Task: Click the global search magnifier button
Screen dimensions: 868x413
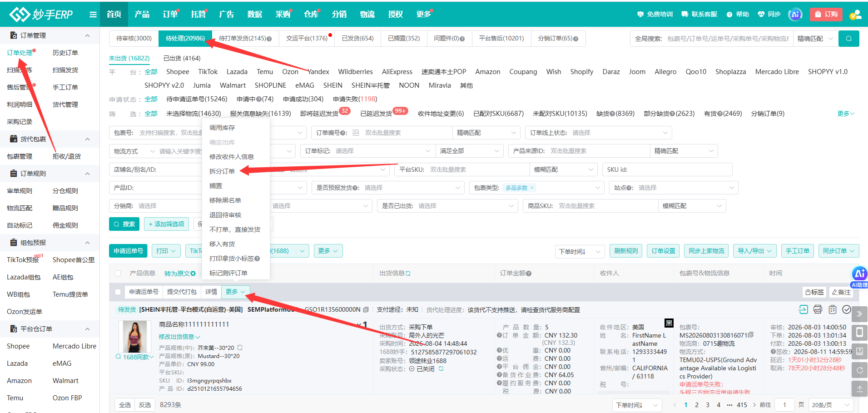Action: click(x=848, y=39)
